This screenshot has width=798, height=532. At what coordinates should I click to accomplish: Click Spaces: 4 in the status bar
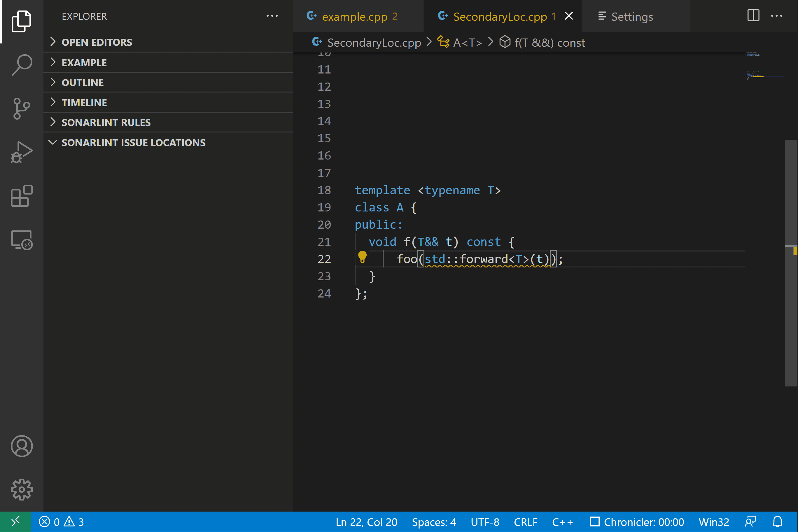click(x=434, y=522)
